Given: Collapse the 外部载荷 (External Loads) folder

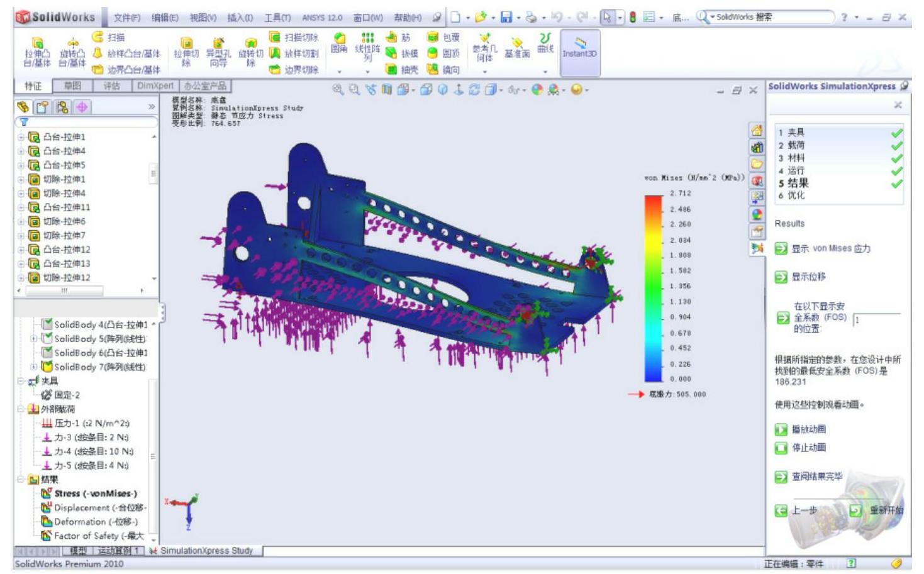Looking at the screenshot, I should click(x=21, y=409).
